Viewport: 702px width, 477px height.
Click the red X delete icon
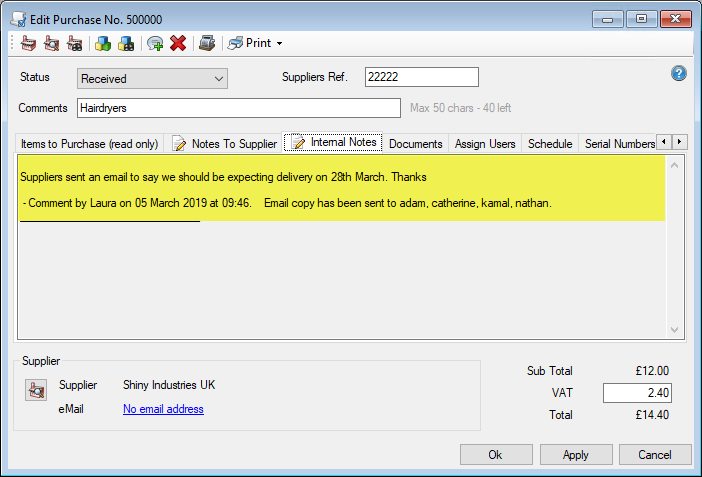pos(178,43)
